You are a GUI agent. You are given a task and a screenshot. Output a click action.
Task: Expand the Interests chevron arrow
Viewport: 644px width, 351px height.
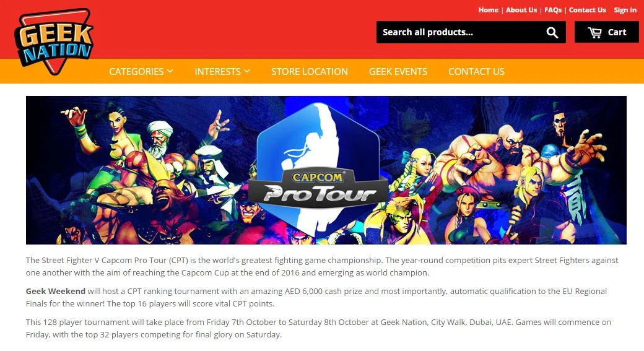247,71
